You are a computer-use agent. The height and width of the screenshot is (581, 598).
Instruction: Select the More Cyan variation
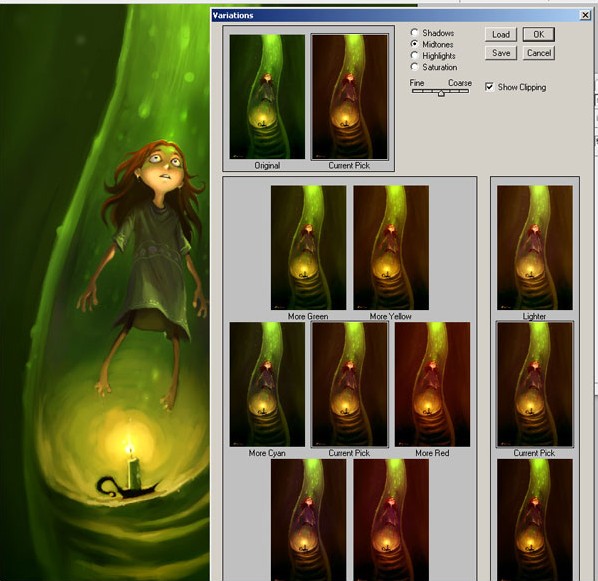pyautogui.click(x=267, y=384)
